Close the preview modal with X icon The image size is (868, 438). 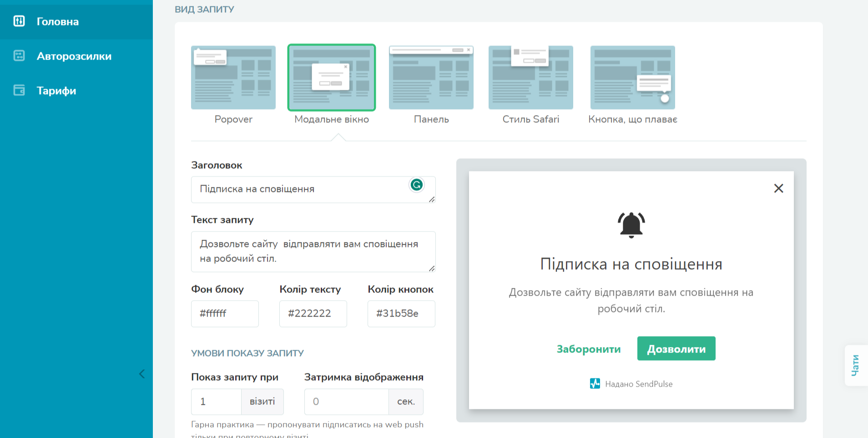pyautogui.click(x=778, y=188)
